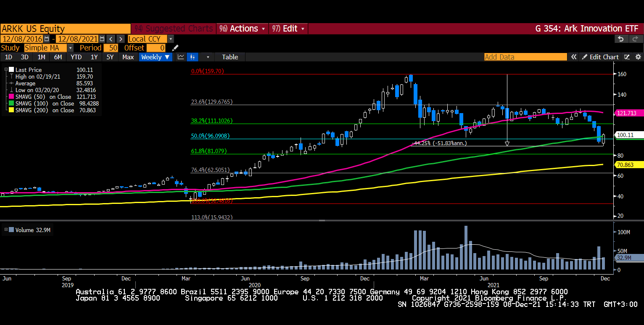Click the undo arrow icon
This screenshot has height=325, width=644.
(x=621, y=39)
